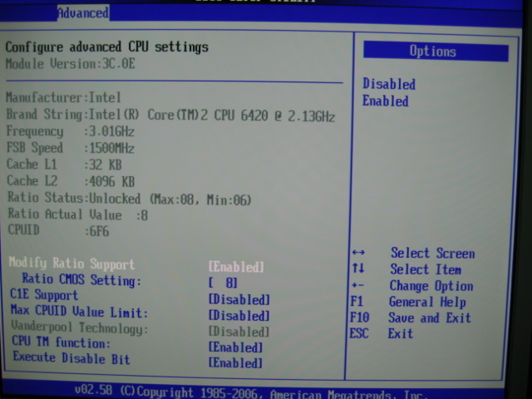Image resolution: width=532 pixels, height=399 pixels.
Task: Select the Advanced tab
Action: 83,13
